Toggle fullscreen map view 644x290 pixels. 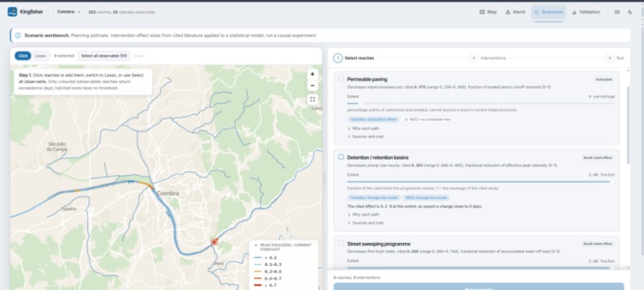pyautogui.click(x=312, y=99)
